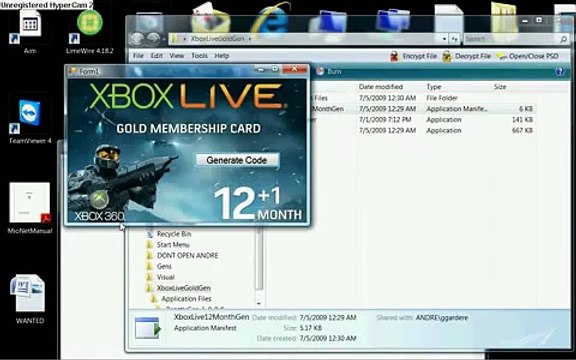
Task: Open the WANTED document icon
Action: [x=30, y=298]
